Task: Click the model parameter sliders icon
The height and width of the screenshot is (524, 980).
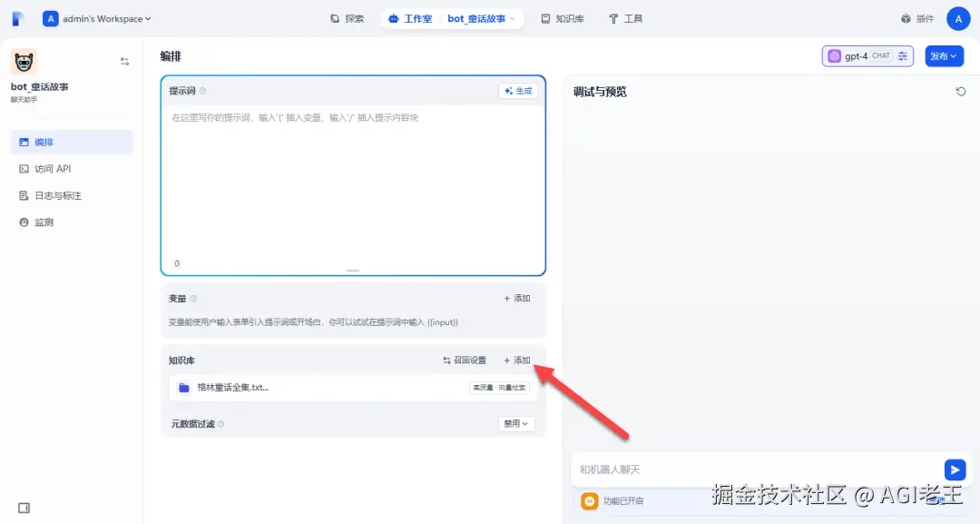Action: point(903,56)
